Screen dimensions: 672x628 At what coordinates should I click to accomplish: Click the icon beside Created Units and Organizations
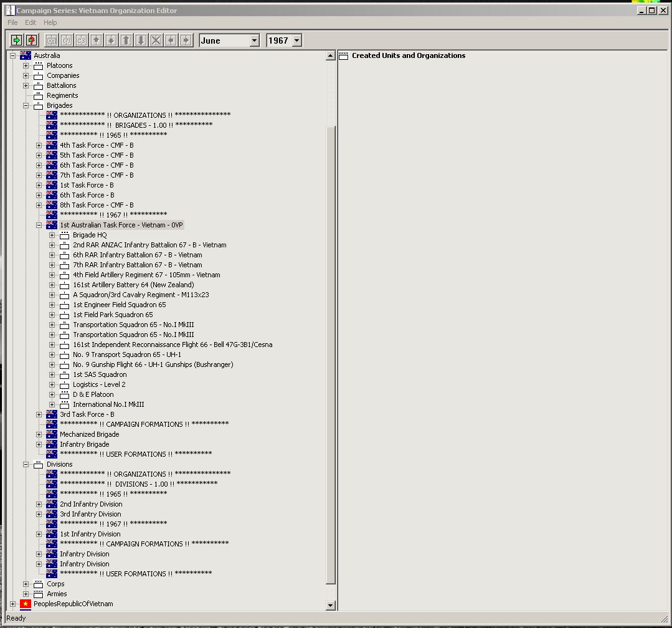coord(343,55)
